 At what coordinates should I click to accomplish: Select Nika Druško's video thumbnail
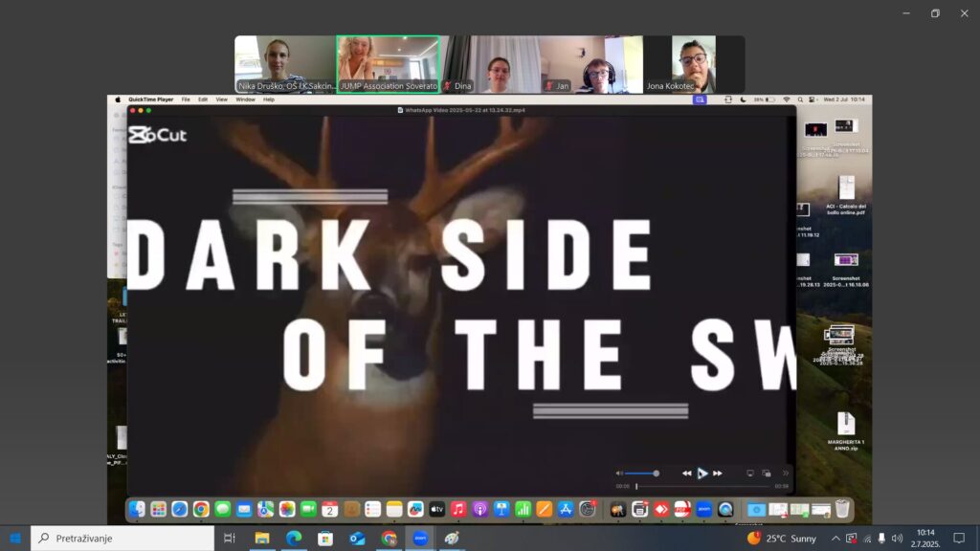285,64
